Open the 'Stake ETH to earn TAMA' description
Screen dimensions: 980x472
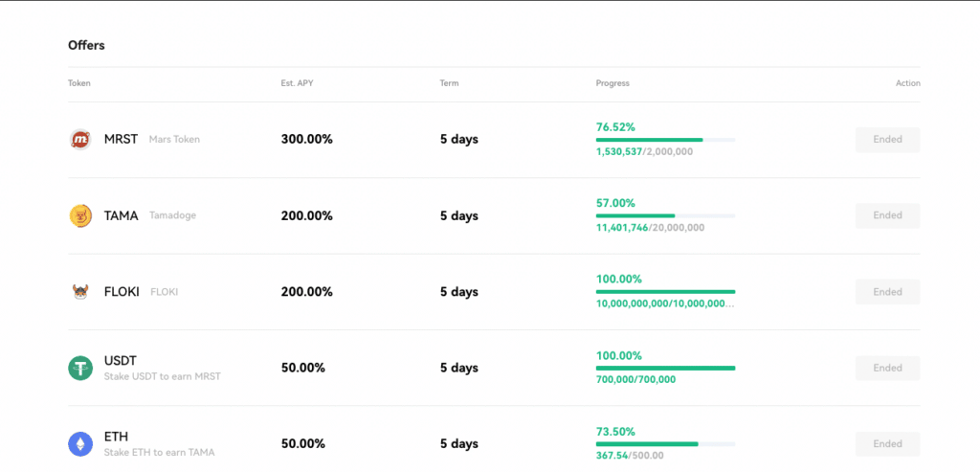(159, 453)
